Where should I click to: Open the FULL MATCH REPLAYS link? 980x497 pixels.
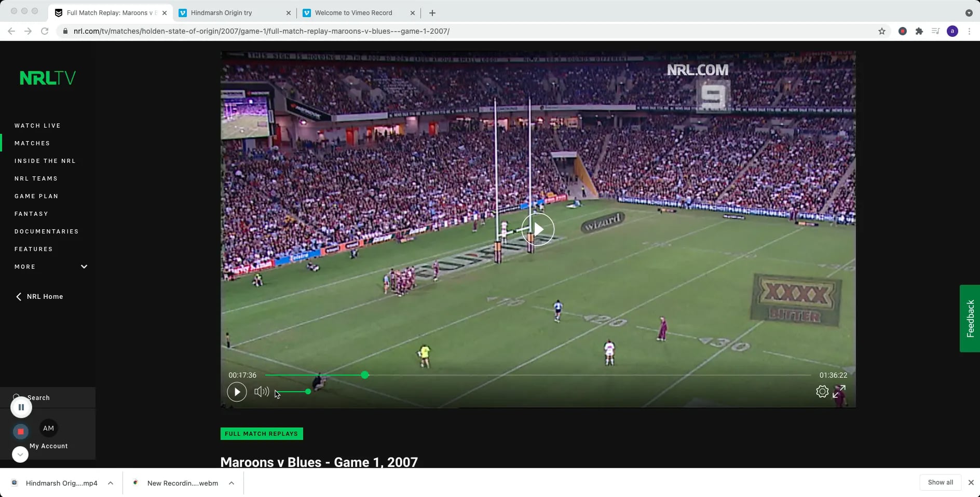point(261,434)
